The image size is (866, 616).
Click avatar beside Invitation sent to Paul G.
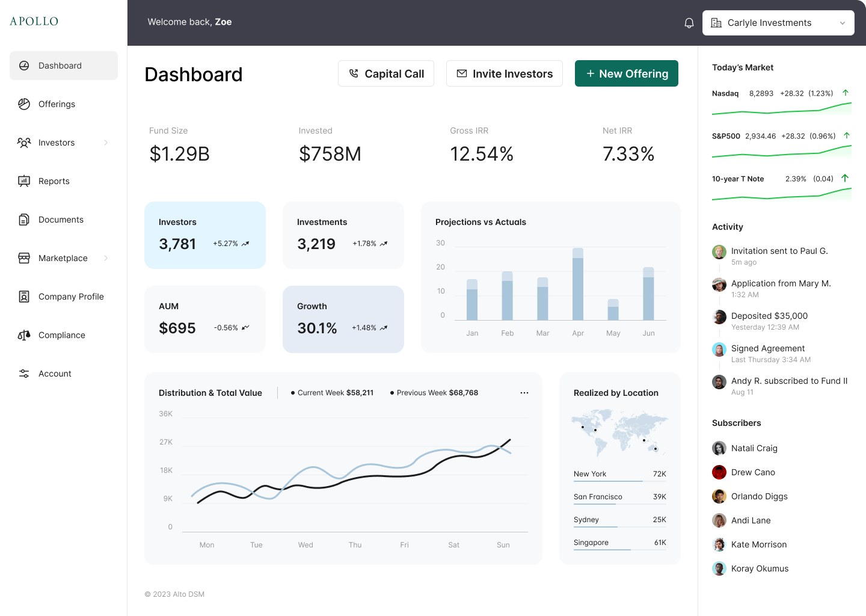point(719,252)
